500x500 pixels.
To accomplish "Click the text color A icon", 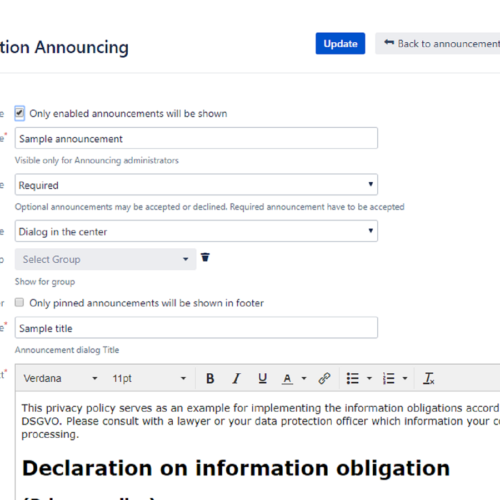I will click(x=287, y=378).
